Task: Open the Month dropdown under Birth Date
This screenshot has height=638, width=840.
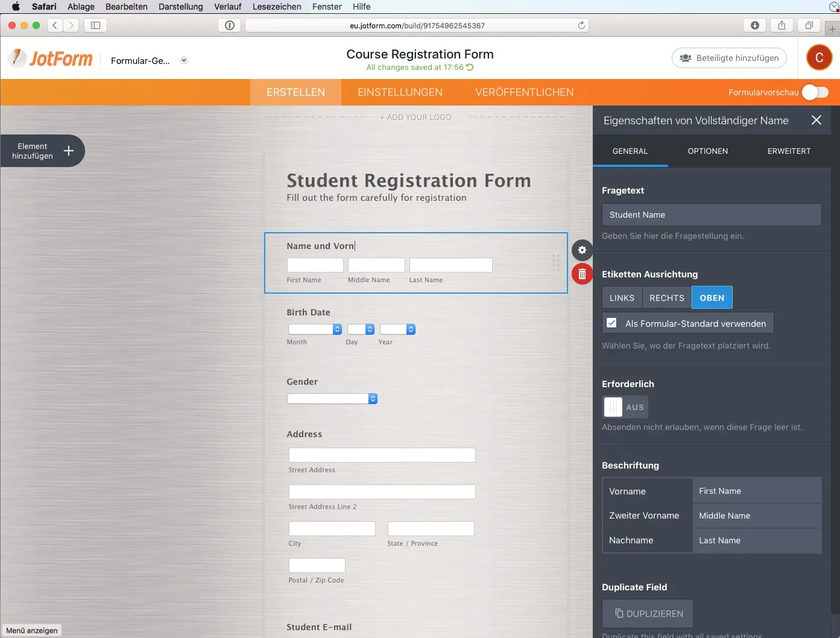Action: [315, 329]
